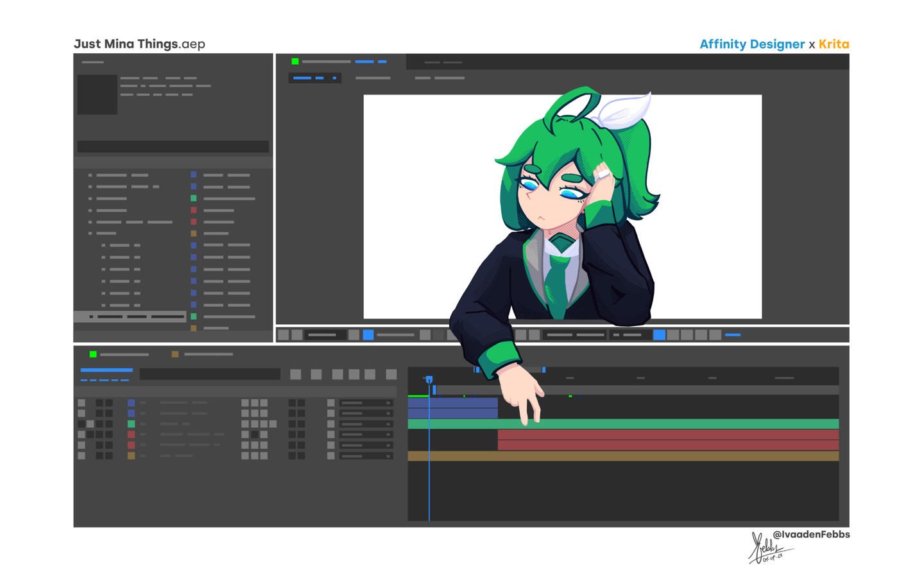This screenshot has height=579, width=924.
Task: Open the inactive tab in the viewer panel header
Action: click(x=443, y=62)
